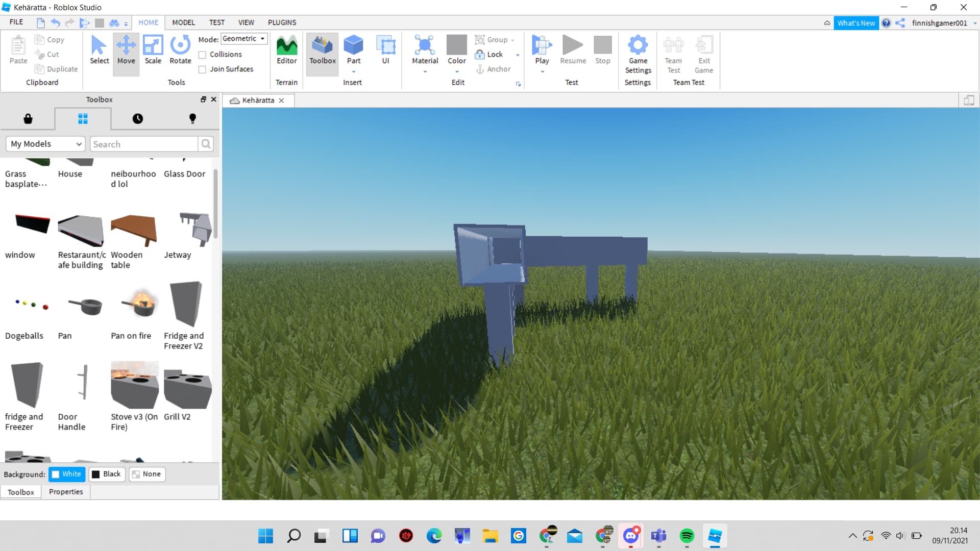Image resolution: width=980 pixels, height=551 pixels.
Task: Set Toolbox background to White
Action: 66,474
